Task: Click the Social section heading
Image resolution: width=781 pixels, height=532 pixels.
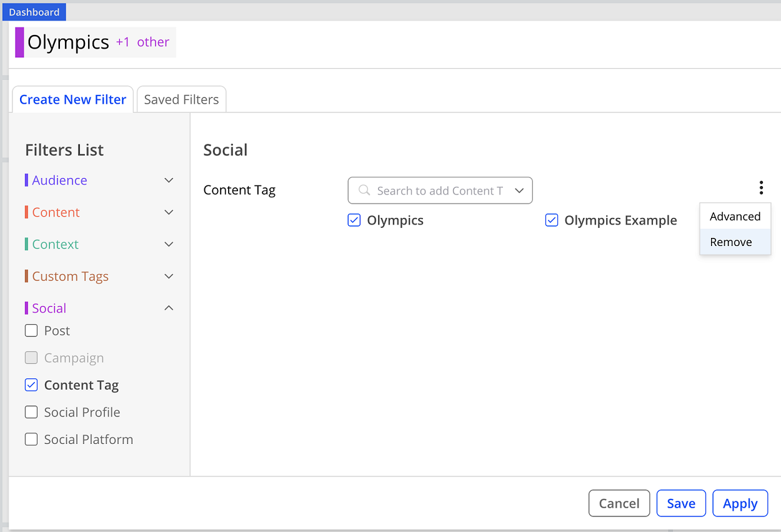Action: click(x=226, y=150)
